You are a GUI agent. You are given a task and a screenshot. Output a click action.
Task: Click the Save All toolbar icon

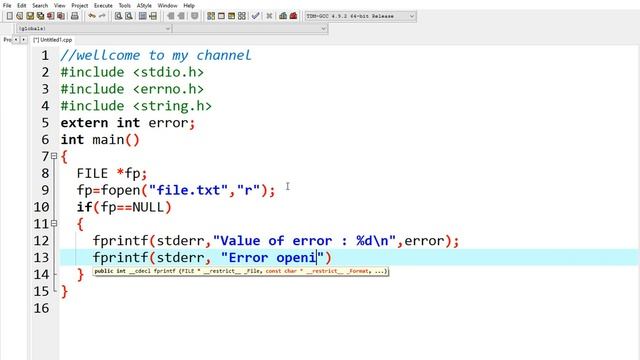pyautogui.click(x=40, y=16)
